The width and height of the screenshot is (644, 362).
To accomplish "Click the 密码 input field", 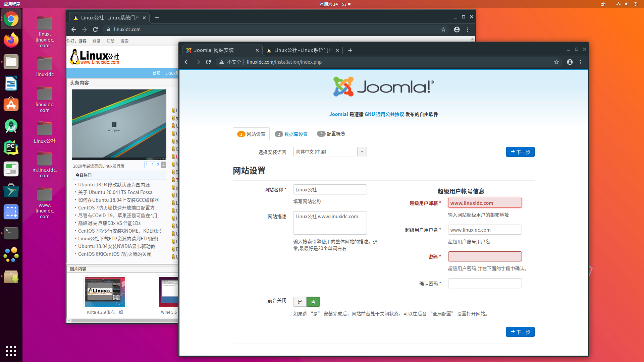I will click(x=485, y=256).
